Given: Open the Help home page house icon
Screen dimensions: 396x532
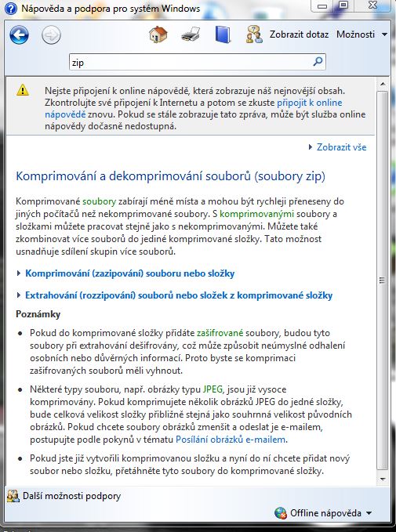Looking at the screenshot, I should point(158,34).
